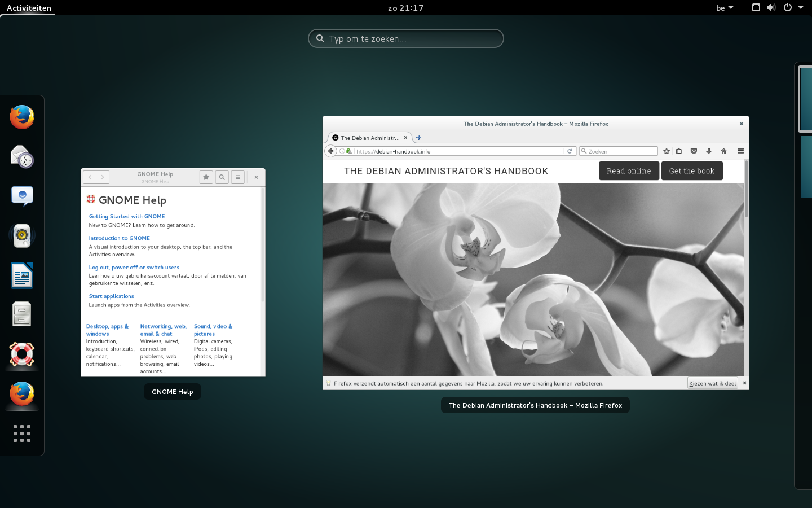The height and width of the screenshot is (508, 812).
Task: Click lightbulb icon in Firefox notification bar
Action: (328, 383)
